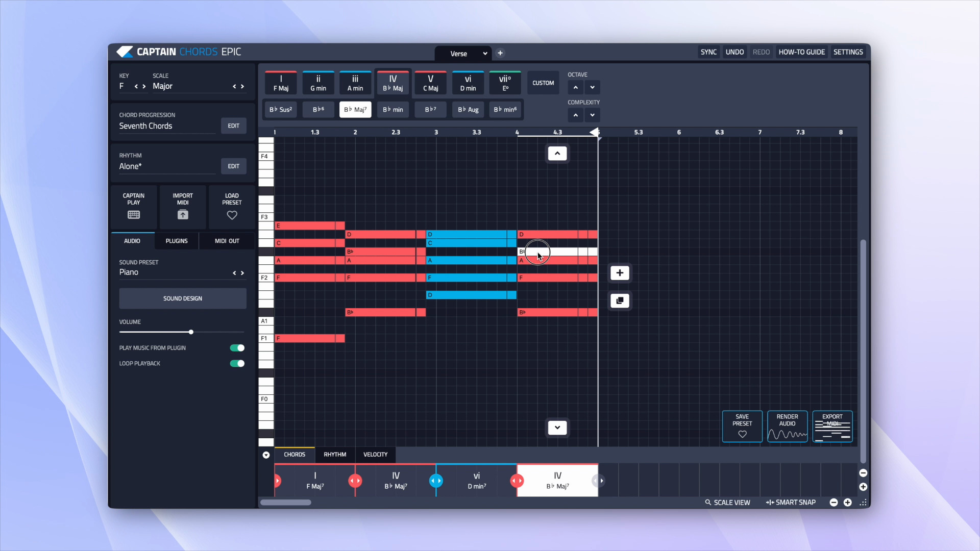
Task: Collapse the chords panel arrow
Action: (266, 455)
